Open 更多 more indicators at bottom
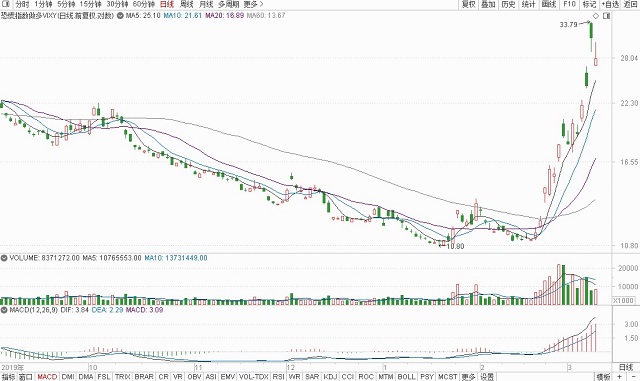The height and width of the screenshot is (381, 640). tap(468, 377)
